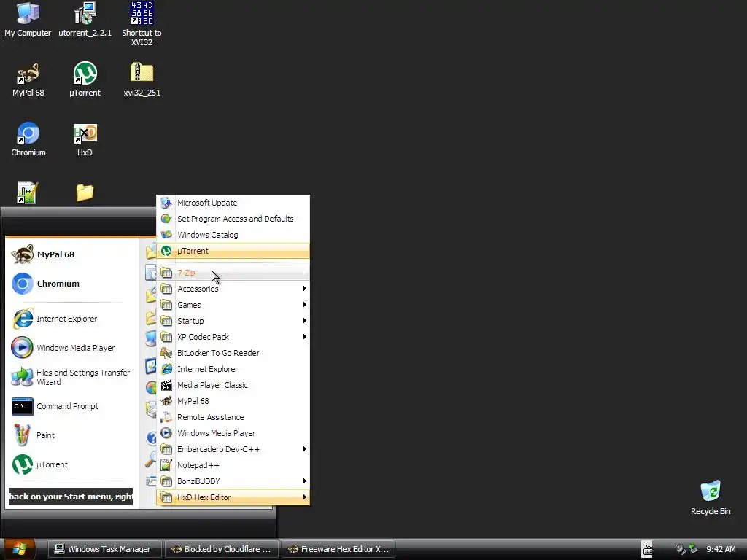Expand the BonziBUDDY submenu
The image size is (747, 560).
[233, 481]
